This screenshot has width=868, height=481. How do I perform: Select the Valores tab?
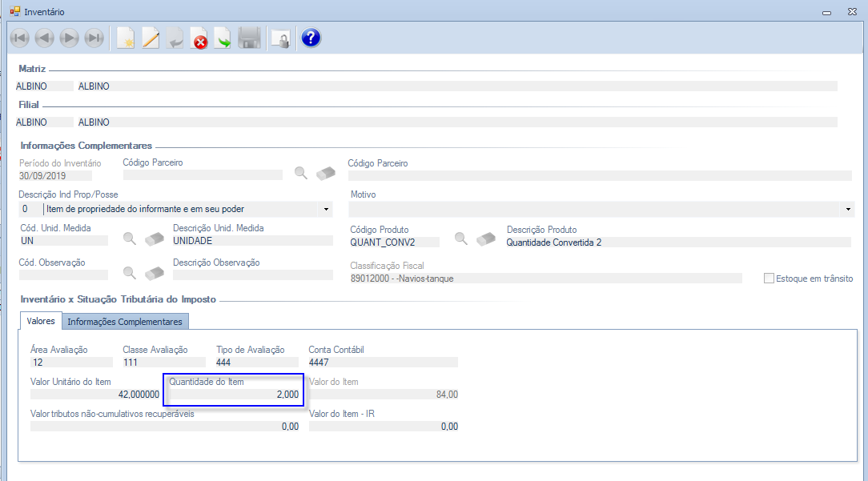[x=41, y=322]
